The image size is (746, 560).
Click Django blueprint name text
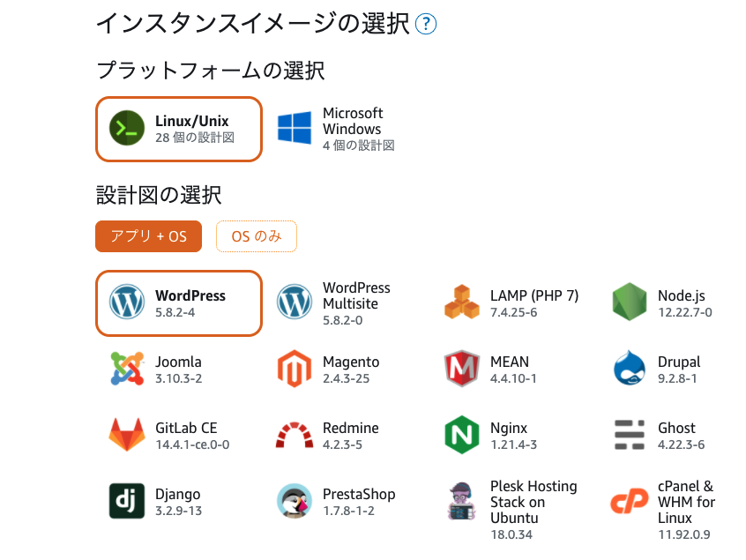177,495
